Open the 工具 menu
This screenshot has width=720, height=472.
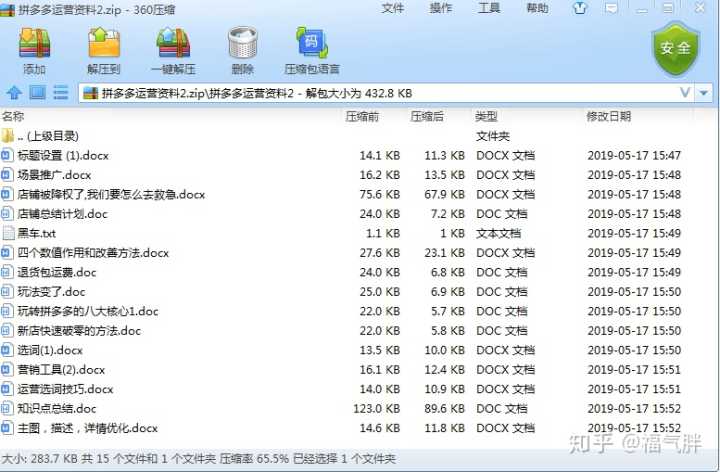click(x=489, y=8)
